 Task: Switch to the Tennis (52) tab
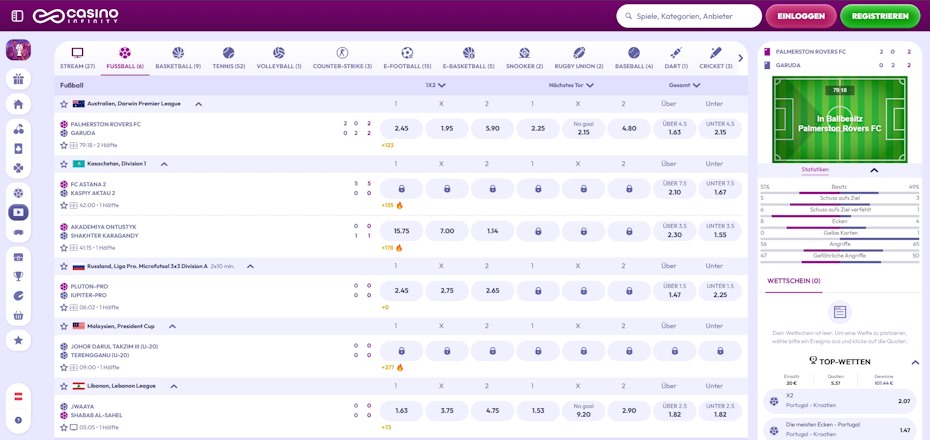click(x=229, y=58)
